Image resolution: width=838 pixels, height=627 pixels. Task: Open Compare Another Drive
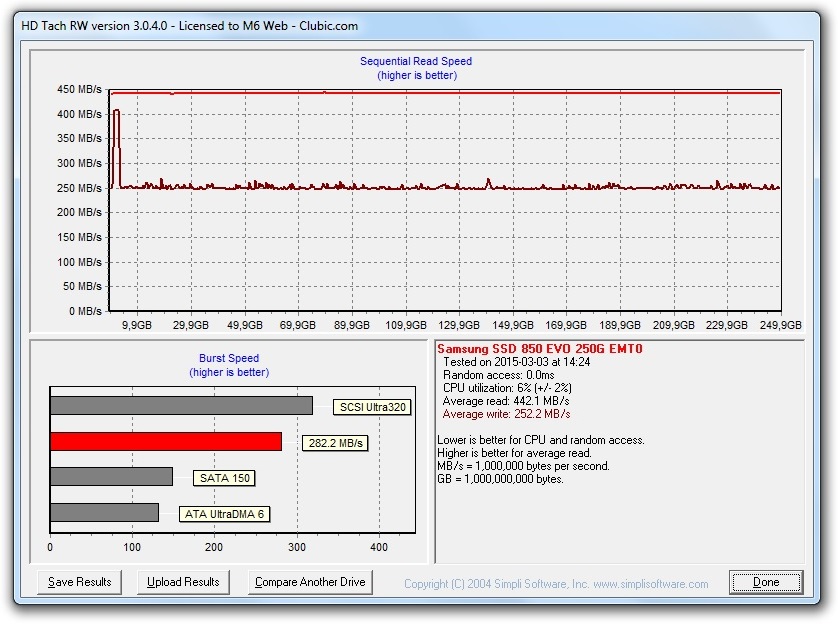coord(310,582)
